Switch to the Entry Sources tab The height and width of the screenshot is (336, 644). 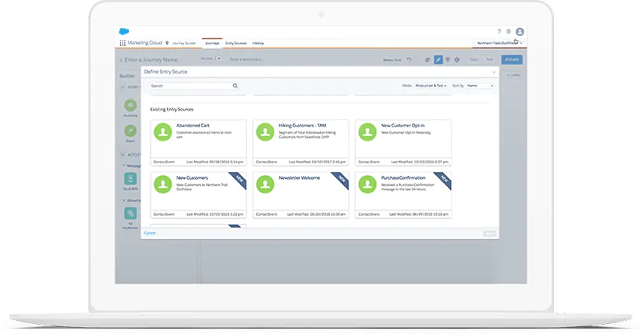(236, 43)
